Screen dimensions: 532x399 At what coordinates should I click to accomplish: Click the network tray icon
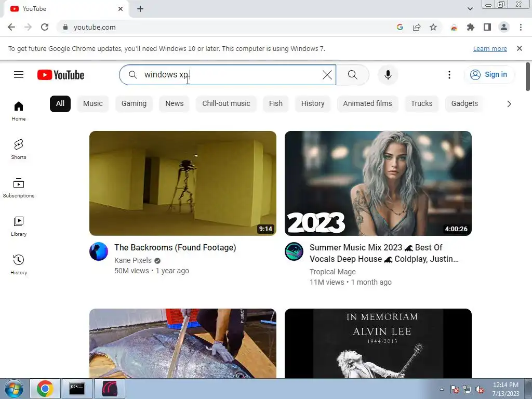(467, 390)
